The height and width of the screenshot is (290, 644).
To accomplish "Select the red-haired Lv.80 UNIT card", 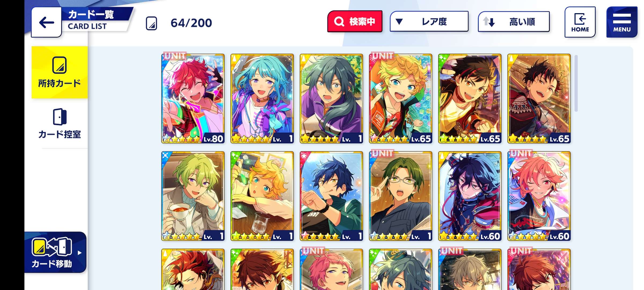I will [193, 99].
